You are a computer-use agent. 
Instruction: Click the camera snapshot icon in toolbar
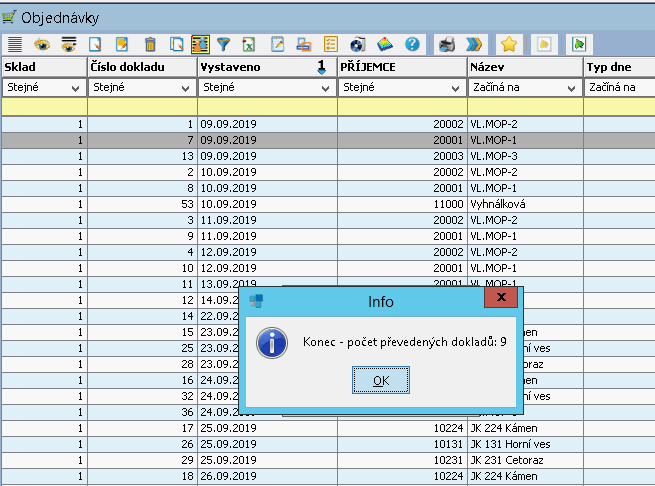(358, 44)
